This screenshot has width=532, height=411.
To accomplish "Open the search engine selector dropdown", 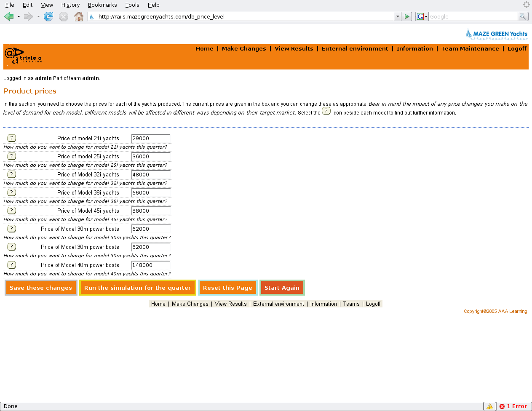I will click(422, 16).
